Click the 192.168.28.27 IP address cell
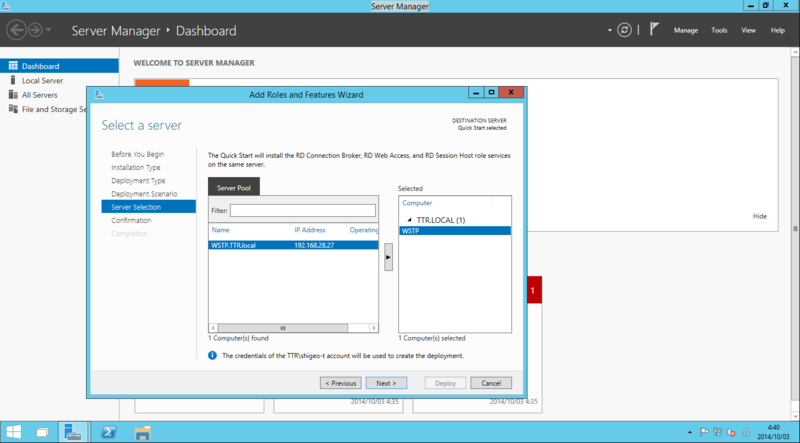 click(314, 245)
